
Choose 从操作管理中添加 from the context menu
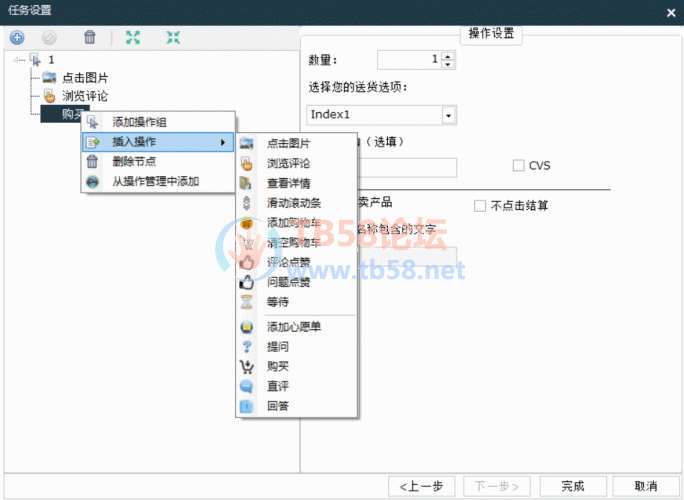(158, 181)
